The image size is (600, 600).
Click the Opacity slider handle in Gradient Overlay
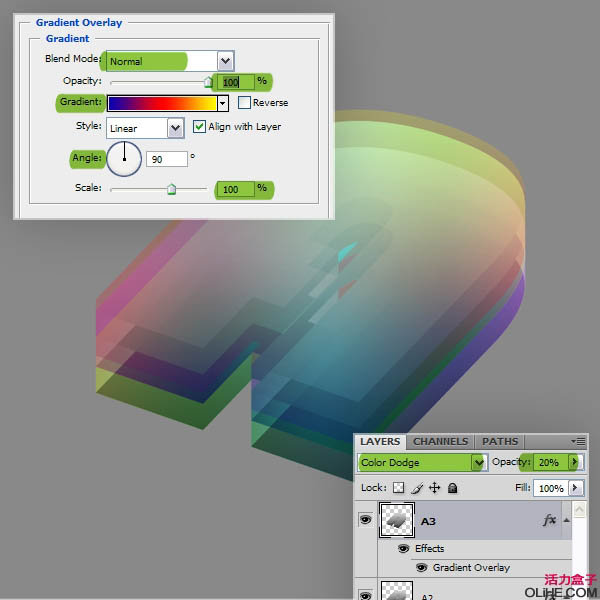[x=208, y=82]
